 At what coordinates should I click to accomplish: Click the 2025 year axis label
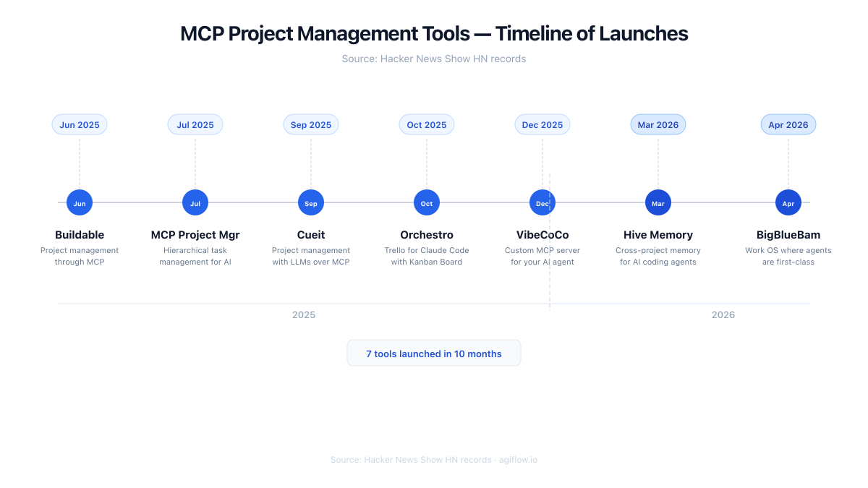tap(304, 314)
